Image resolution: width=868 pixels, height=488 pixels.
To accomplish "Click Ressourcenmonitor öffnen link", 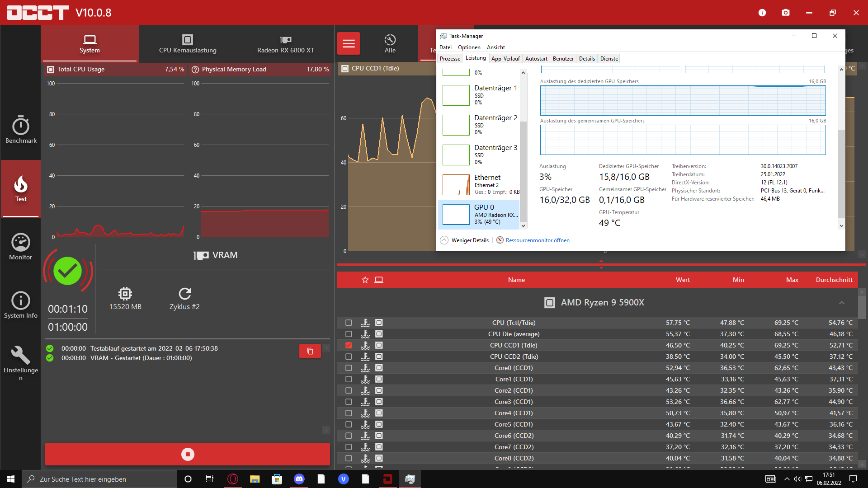I will tap(537, 240).
